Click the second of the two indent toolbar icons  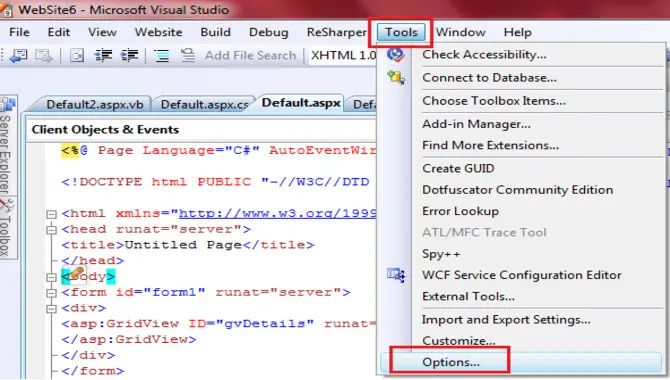pyautogui.click(x=129, y=56)
